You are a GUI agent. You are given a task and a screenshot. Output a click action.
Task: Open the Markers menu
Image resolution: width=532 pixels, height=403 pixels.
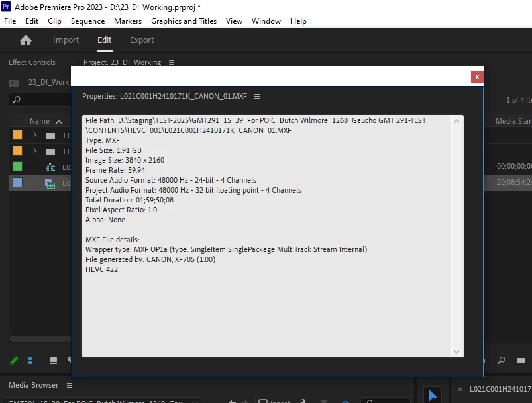click(128, 21)
